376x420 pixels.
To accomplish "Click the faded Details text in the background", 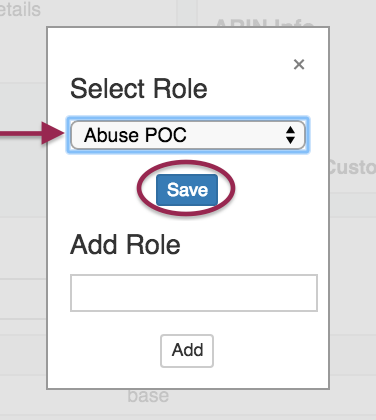I will click(x=20, y=9).
